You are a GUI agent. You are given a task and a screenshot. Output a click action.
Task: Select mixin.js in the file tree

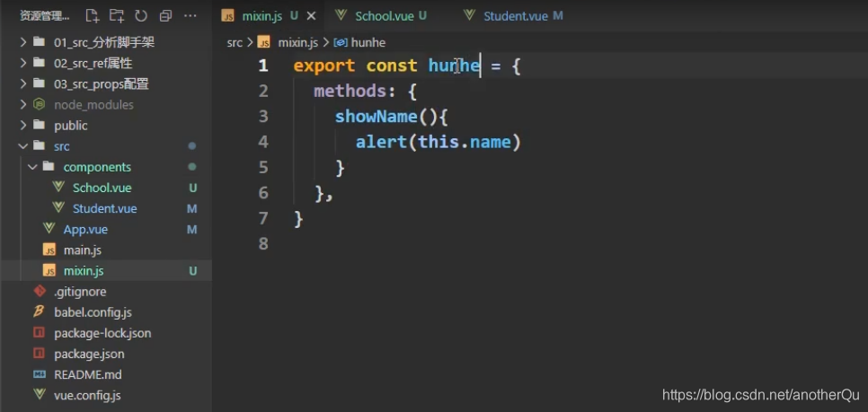[x=83, y=271]
